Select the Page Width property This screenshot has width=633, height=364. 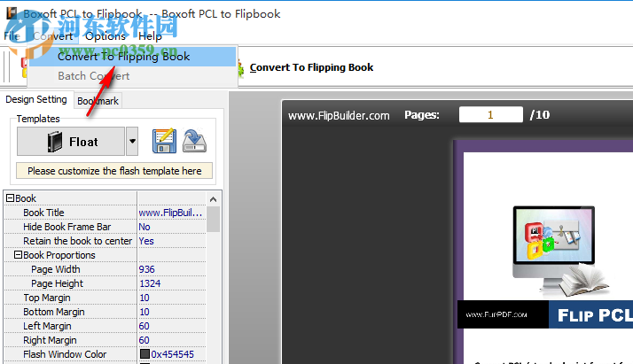click(71, 269)
